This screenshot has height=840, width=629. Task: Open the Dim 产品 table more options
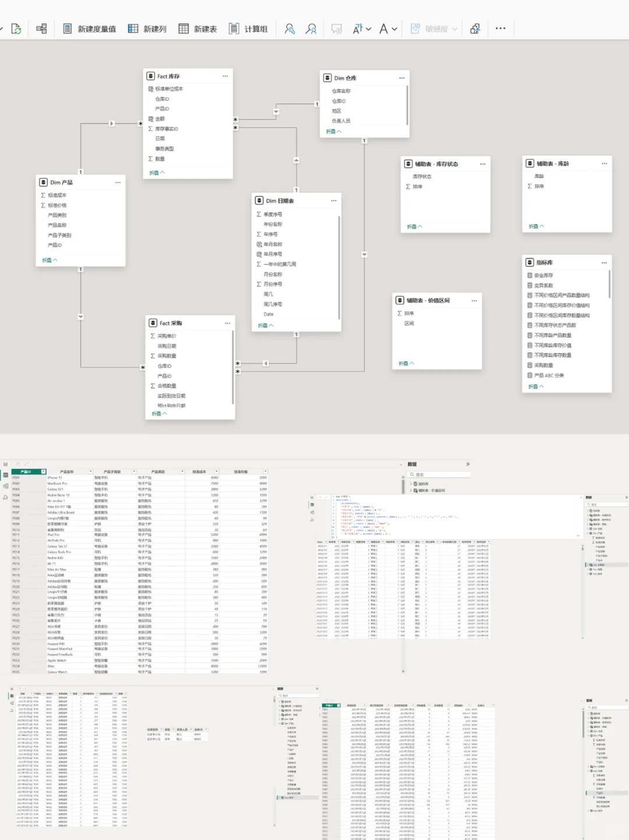click(x=118, y=182)
